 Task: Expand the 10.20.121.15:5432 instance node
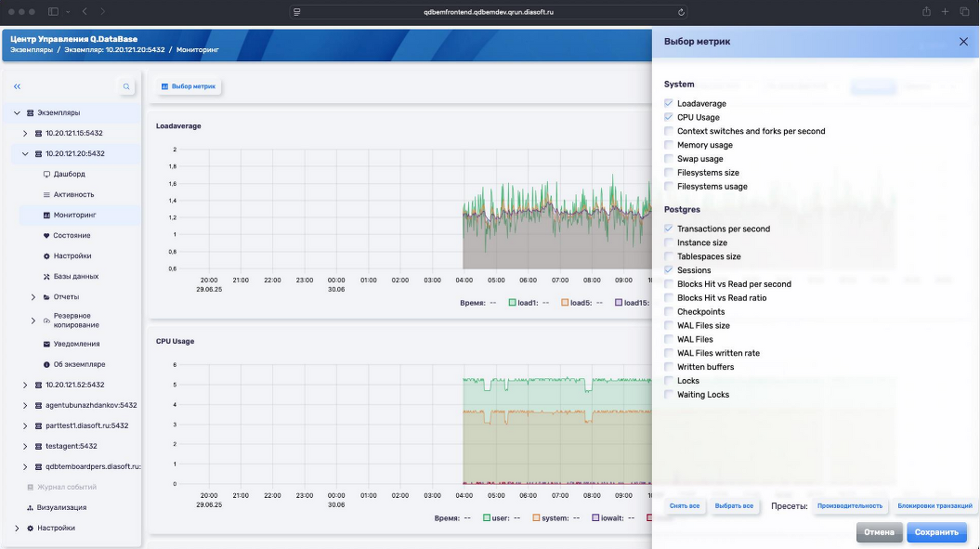(25, 133)
